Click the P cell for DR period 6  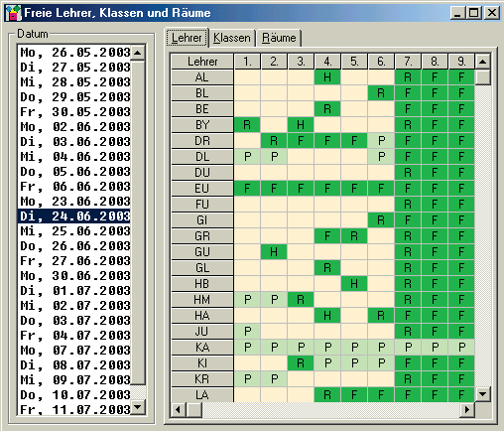381,141
